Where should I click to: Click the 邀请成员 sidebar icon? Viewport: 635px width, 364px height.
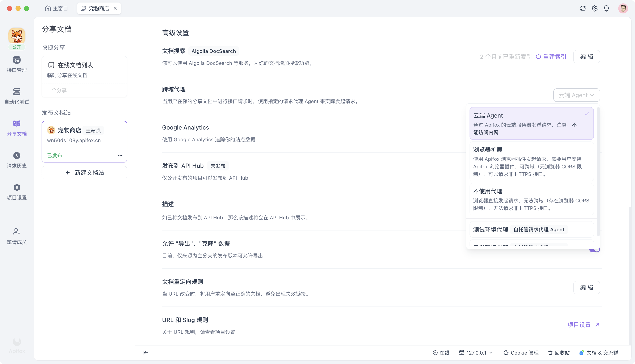17,236
